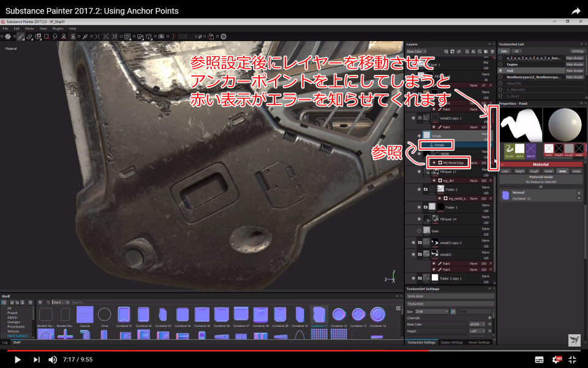The width and height of the screenshot is (588, 368).
Task: Open the Edit menu
Action: 17,29
